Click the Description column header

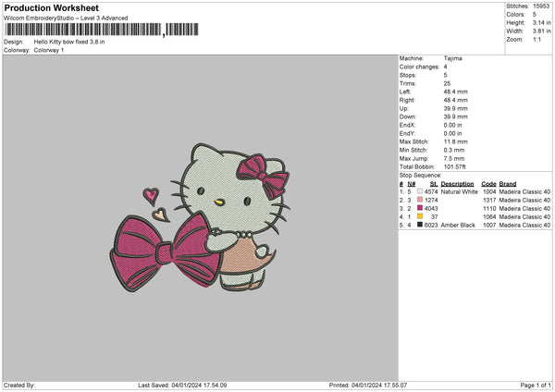click(x=457, y=183)
